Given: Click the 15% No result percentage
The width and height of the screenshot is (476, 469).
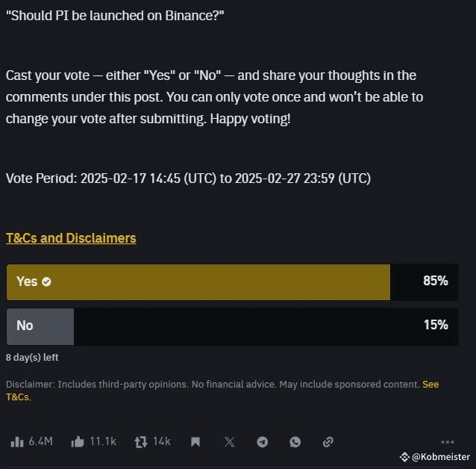Looking at the screenshot, I should click(x=435, y=326).
